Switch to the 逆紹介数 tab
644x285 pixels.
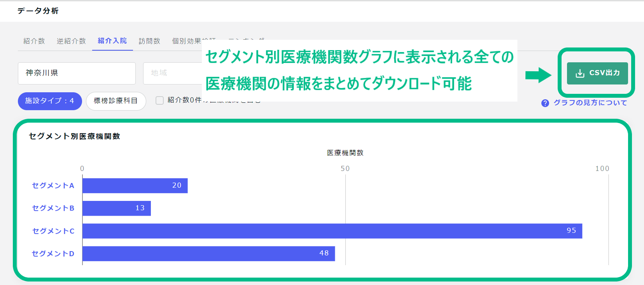tap(71, 41)
